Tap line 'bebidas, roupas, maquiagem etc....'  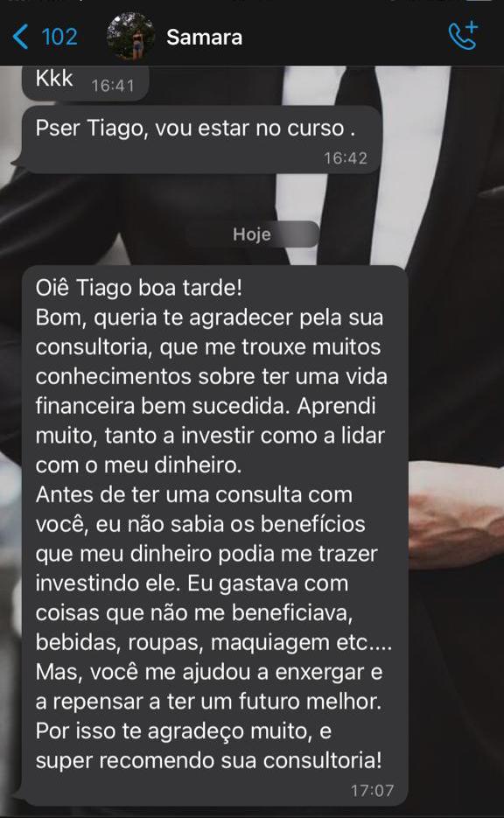(213, 643)
